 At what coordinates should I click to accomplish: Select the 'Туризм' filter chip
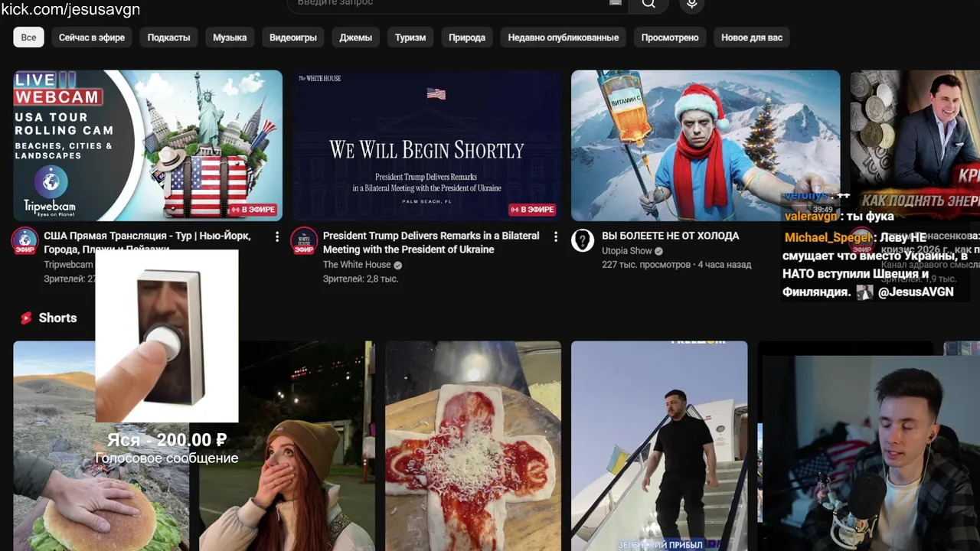pos(410,37)
